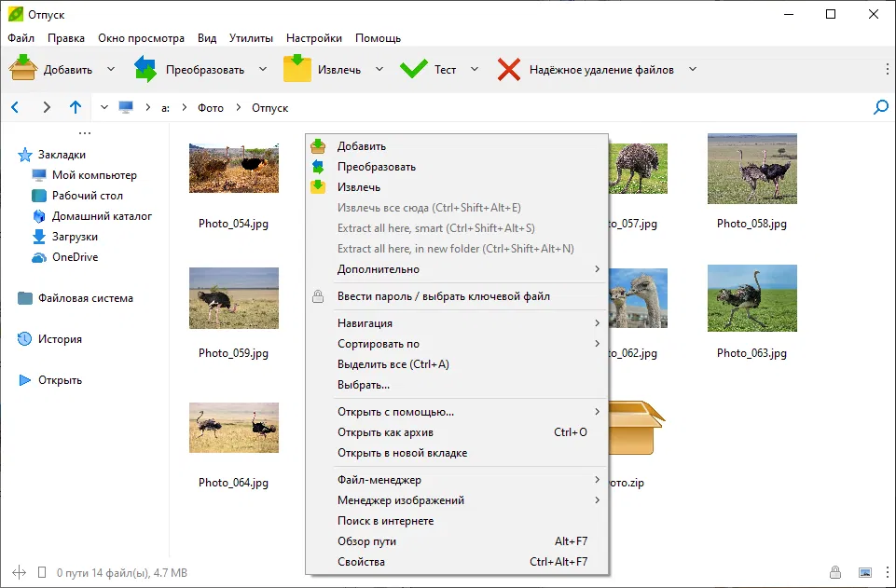Select the Photo_064.jpg thumbnail
Screen dimensions: 896x588
coord(234,428)
